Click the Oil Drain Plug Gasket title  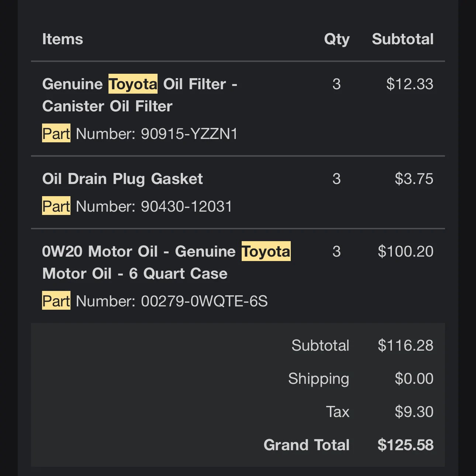click(x=123, y=179)
